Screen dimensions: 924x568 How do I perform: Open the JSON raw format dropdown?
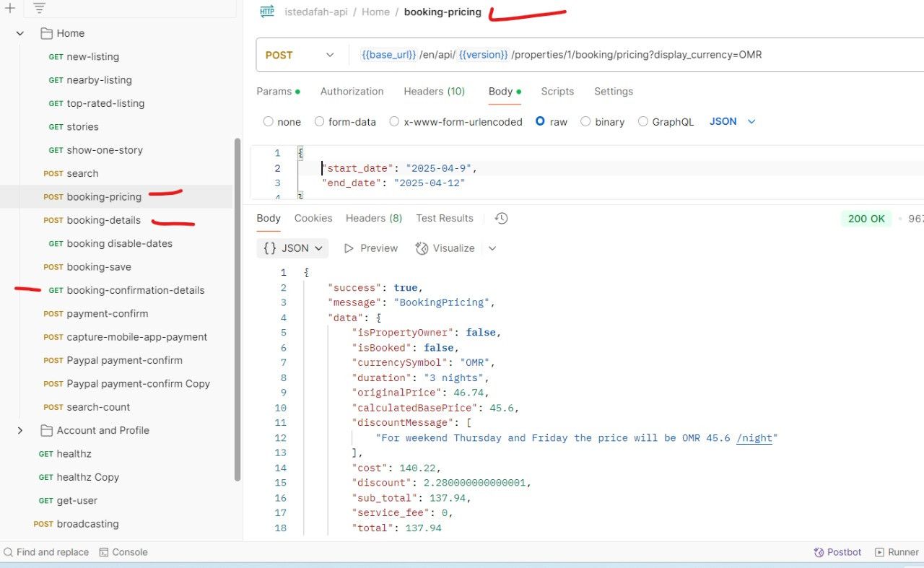732,122
